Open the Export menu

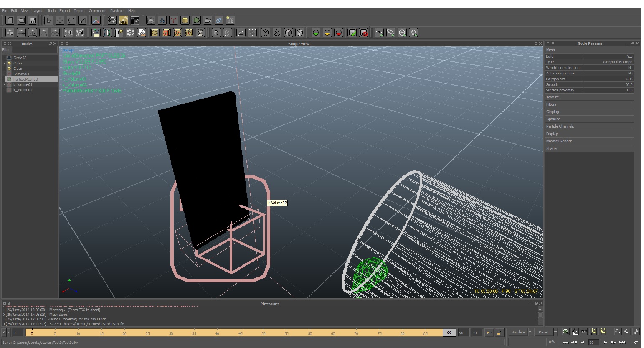point(65,11)
